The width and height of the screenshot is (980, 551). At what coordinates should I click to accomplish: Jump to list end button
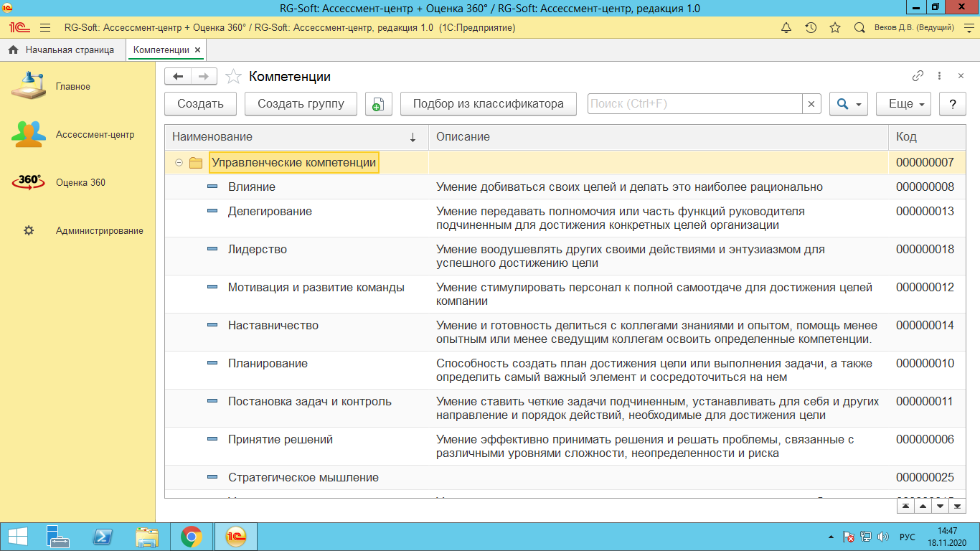(x=958, y=506)
